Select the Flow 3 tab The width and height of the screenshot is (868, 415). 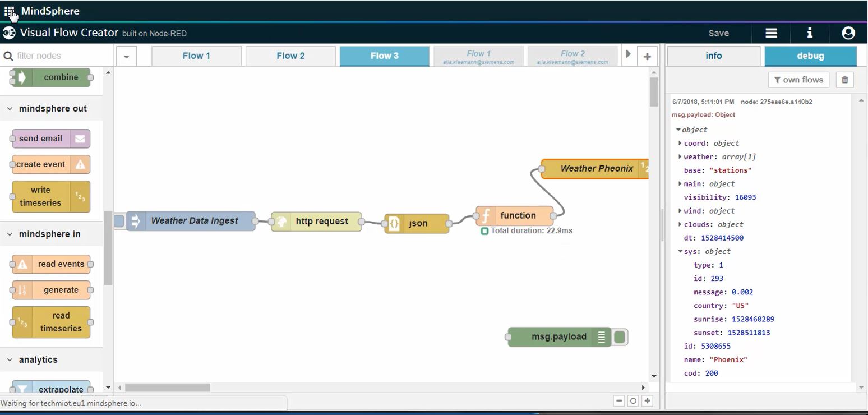(385, 56)
